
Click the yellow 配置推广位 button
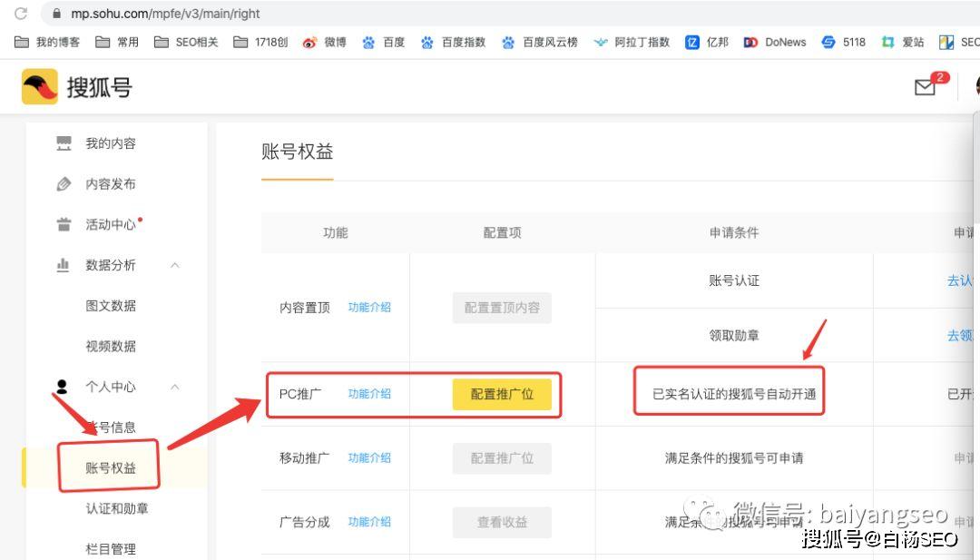[x=502, y=395]
